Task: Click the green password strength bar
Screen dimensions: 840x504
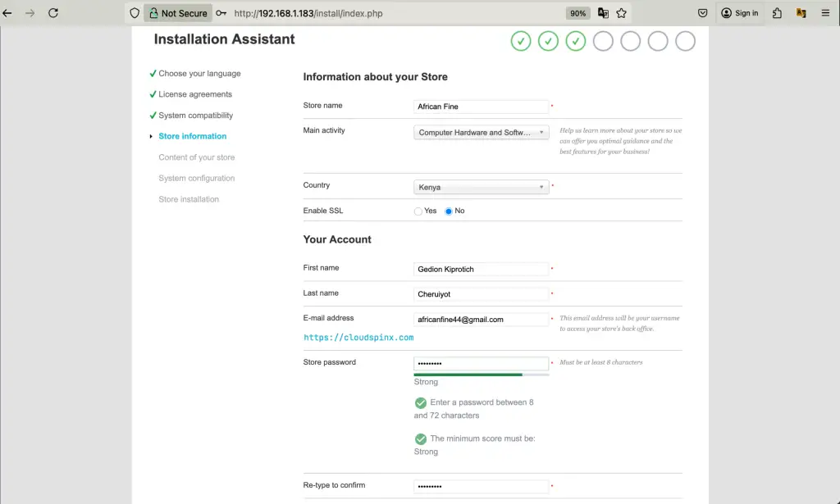Action: coord(468,374)
